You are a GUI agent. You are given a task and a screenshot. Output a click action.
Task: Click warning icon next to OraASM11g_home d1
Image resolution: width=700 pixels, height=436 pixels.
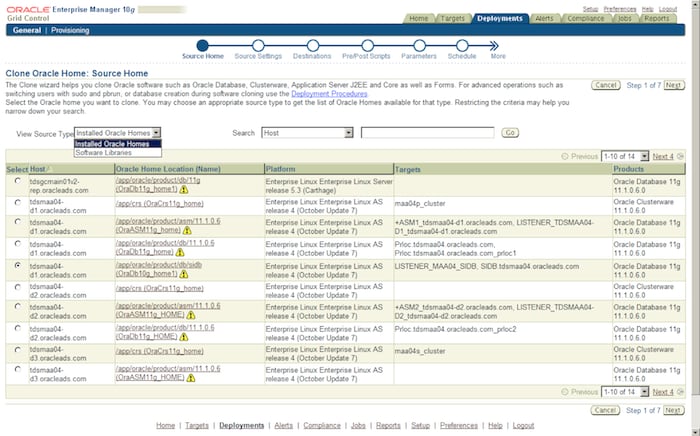187,231
